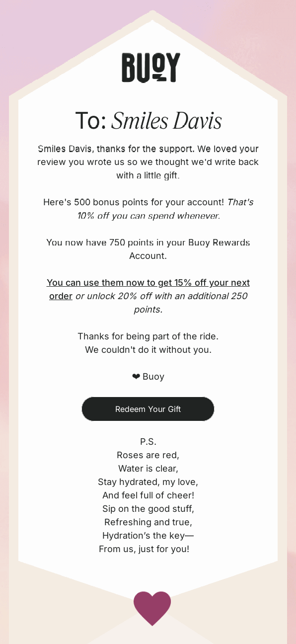The image size is (296, 644).
Task: Click 'Thanks for being part of the ride' line
Action: pos(148,336)
